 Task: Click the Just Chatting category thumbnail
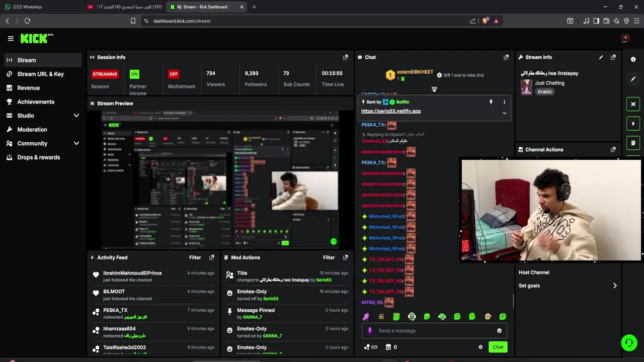point(526,87)
